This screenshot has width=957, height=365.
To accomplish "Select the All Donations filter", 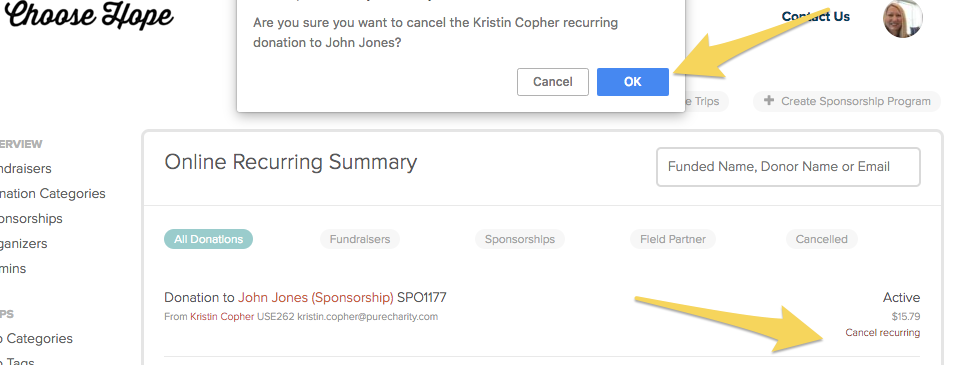I will tap(208, 239).
